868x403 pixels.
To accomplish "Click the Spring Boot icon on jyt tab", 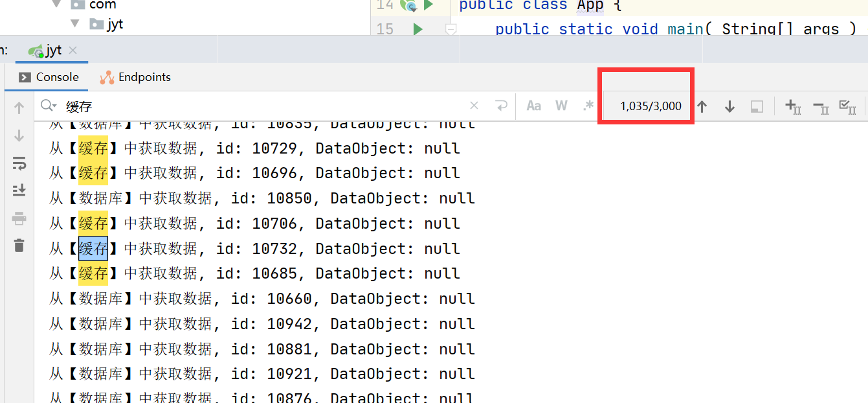I will 36,51.
